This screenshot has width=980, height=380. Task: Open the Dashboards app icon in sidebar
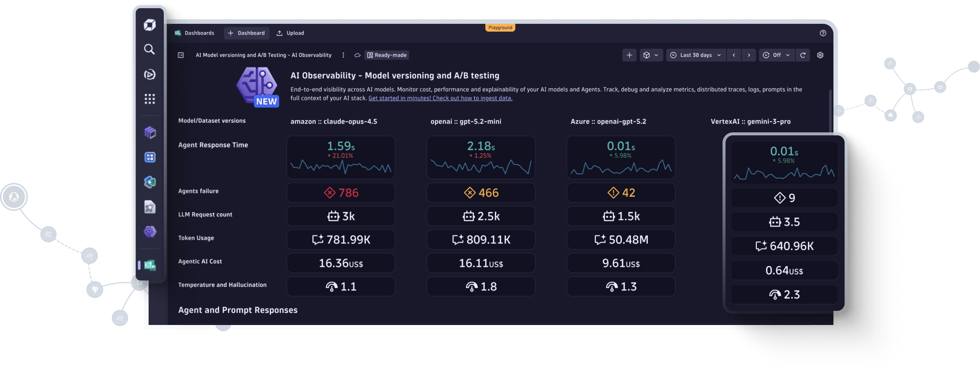(x=150, y=265)
